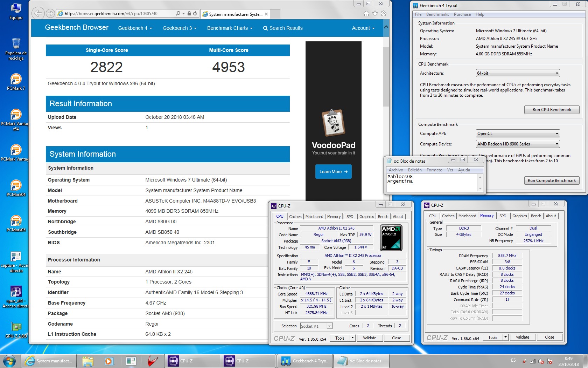Click the Windows Start orb

click(x=9, y=361)
